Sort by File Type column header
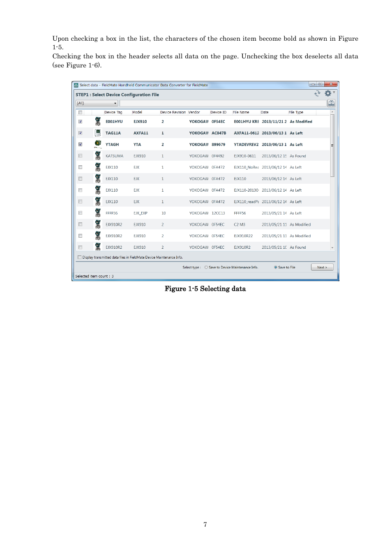 pos(296,112)
